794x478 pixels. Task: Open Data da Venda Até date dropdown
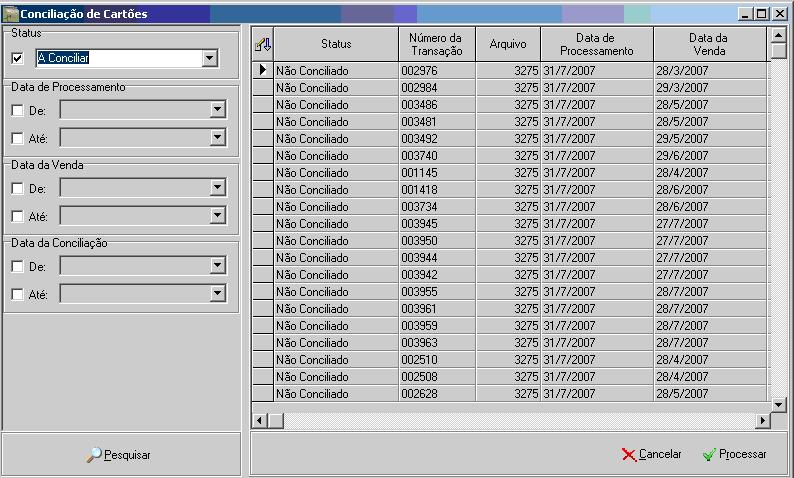(x=218, y=216)
